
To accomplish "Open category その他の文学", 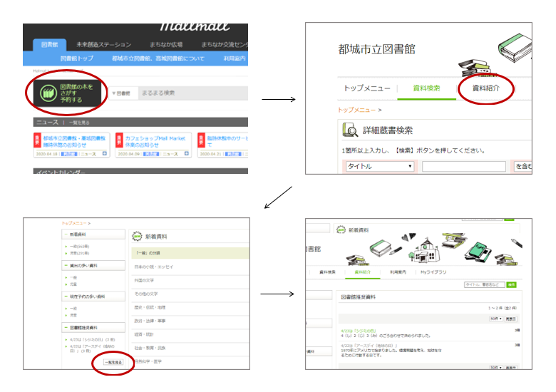I will [x=146, y=294].
